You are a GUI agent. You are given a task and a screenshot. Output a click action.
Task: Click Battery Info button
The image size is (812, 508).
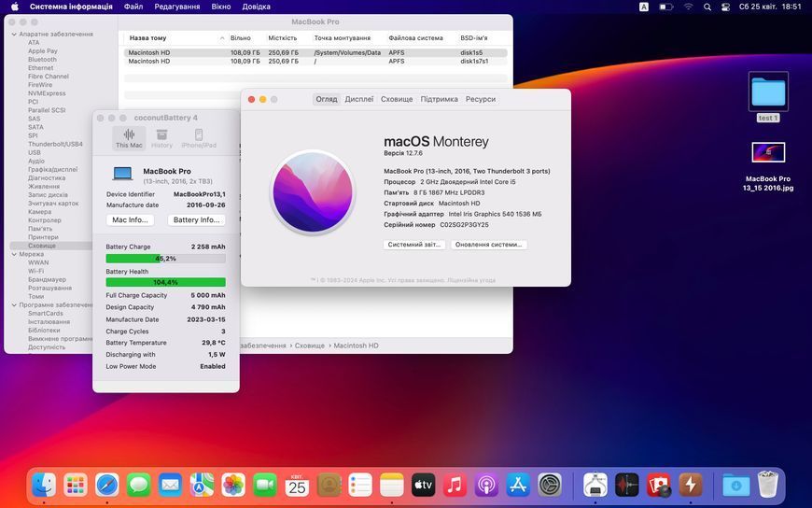click(x=196, y=219)
